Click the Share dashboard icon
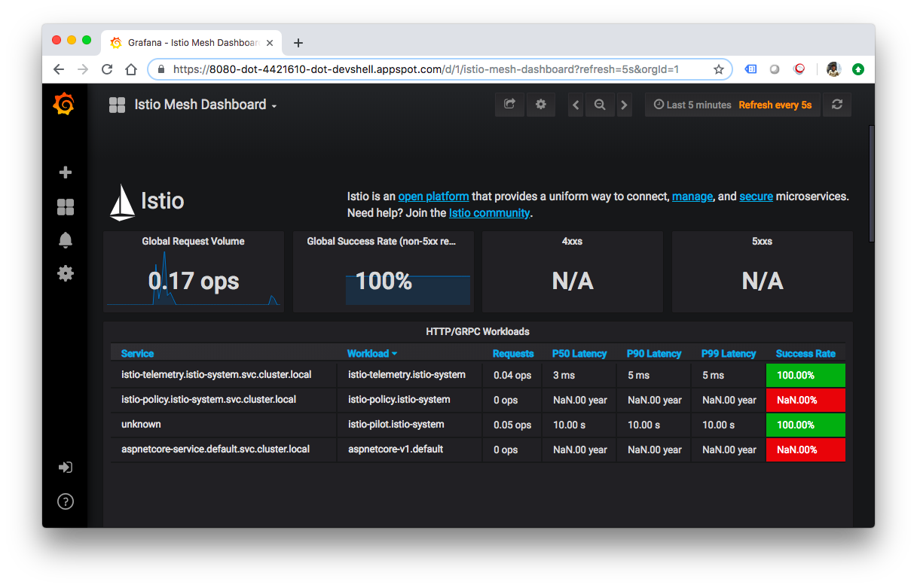Image resolution: width=917 pixels, height=588 pixels. 509,105
